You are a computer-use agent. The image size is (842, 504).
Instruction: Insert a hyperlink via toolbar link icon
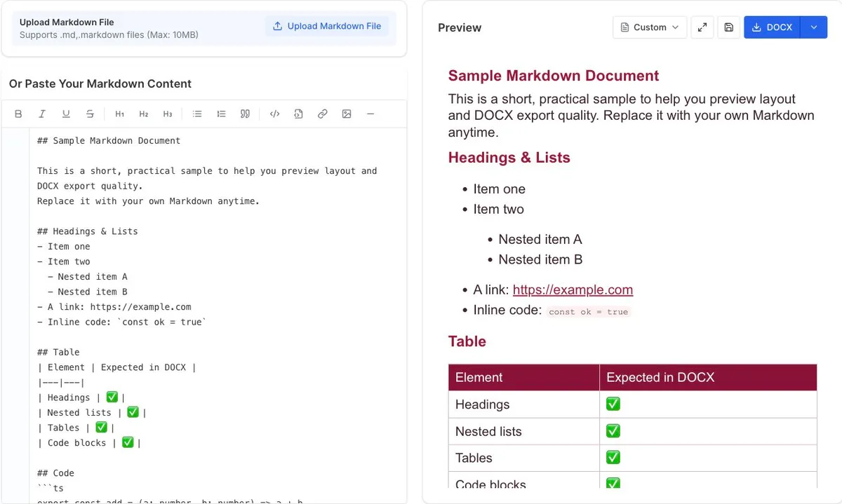coord(323,114)
